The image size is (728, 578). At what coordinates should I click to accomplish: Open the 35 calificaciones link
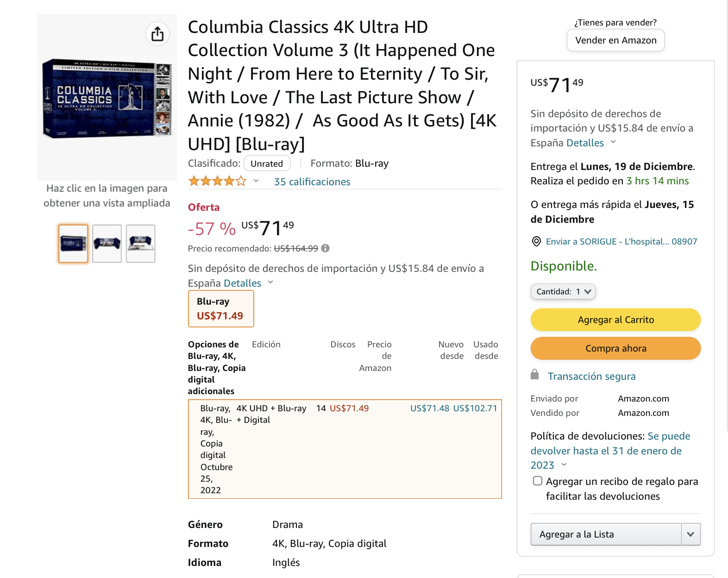pos(312,182)
